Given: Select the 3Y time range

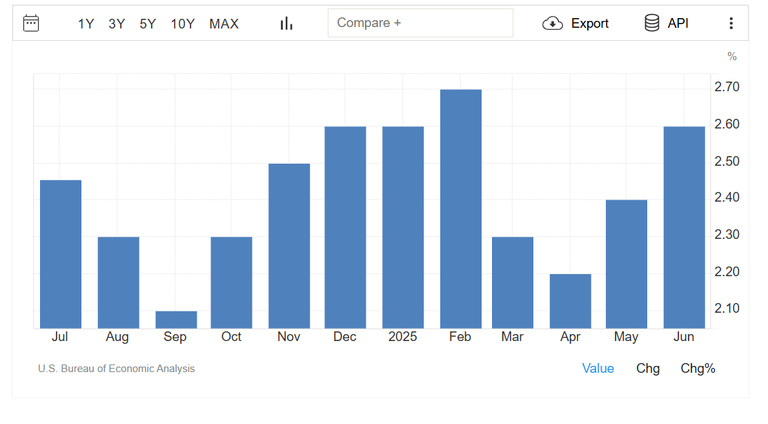Looking at the screenshot, I should click(x=117, y=24).
